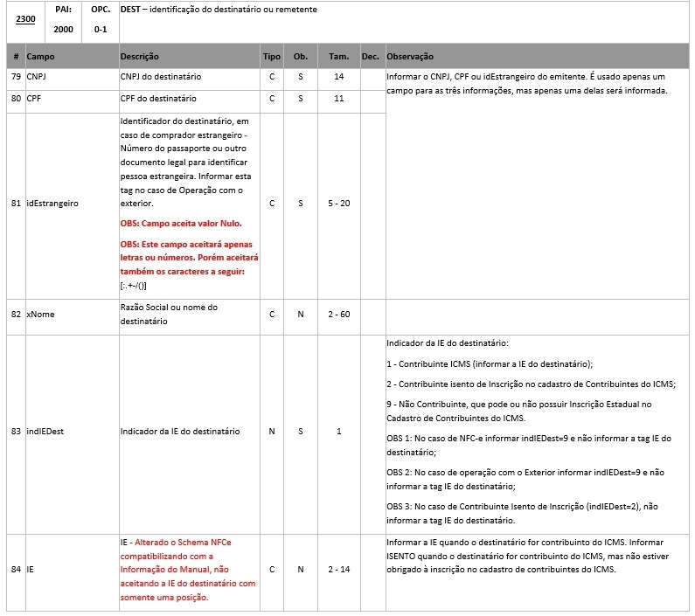This screenshot has height=616, width=695.
Task: Click the Observação column header
Action: (x=409, y=56)
